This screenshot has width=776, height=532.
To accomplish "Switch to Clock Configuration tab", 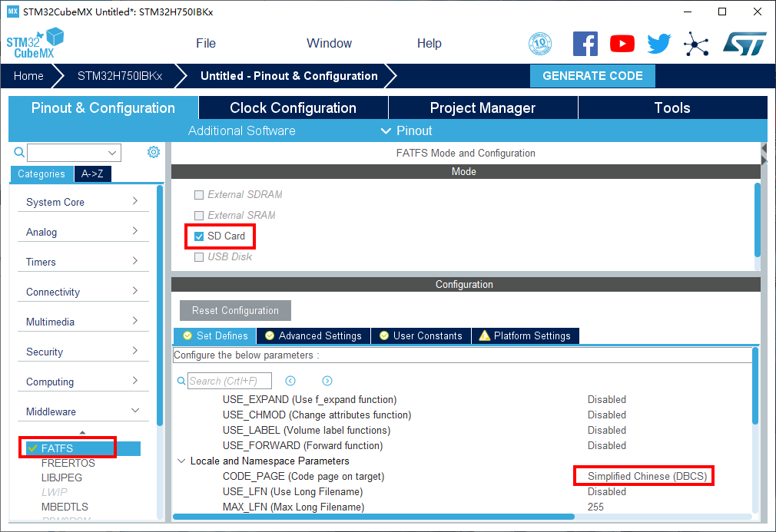I will point(293,108).
